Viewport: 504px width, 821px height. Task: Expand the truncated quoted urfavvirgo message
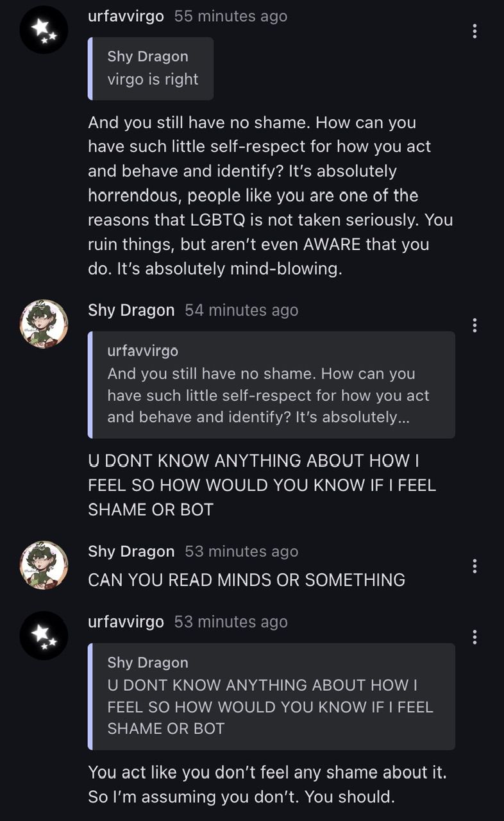271,385
